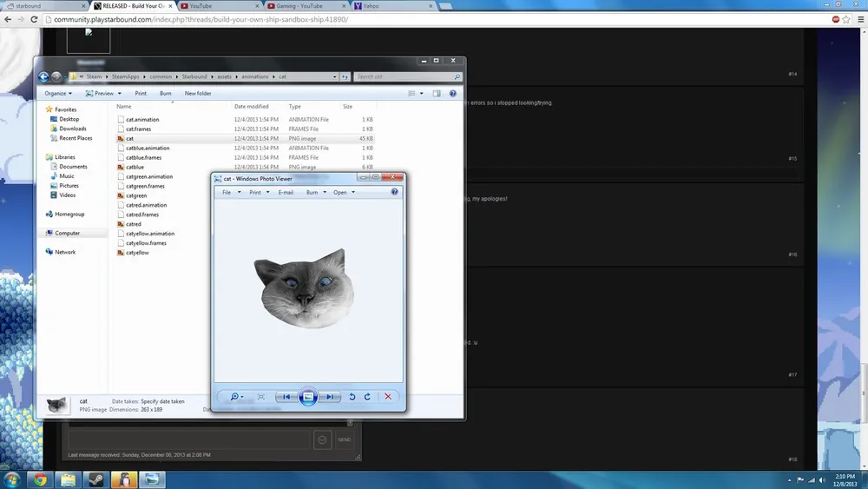This screenshot has width=868, height=489.
Task: Click the actual size icon in Photo Viewer
Action: click(260, 396)
